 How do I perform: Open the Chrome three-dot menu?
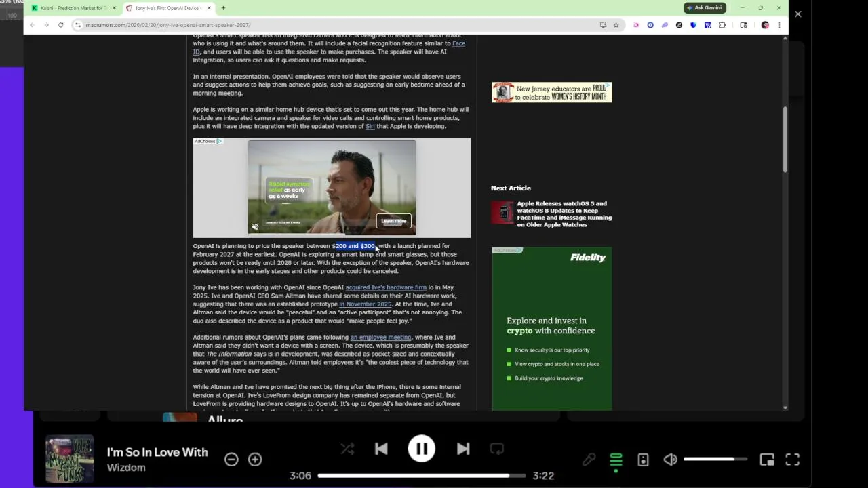tap(779, 25)
